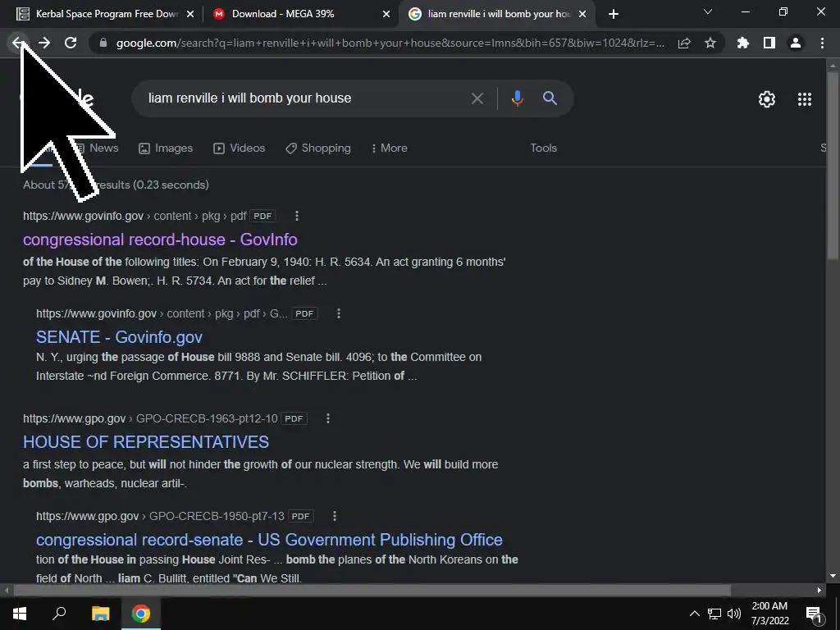Show hidden system tray icons
Screen dimensions: 840x630
pyautogui.click(x=694, y=614)
